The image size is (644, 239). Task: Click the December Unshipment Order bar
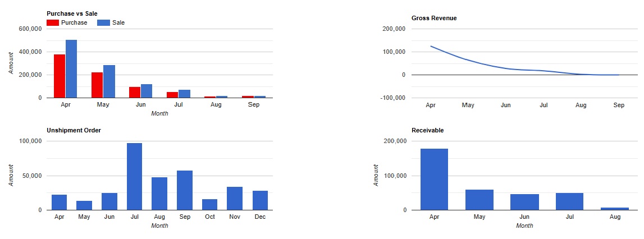pyautogui.click(x=260, y=200)
